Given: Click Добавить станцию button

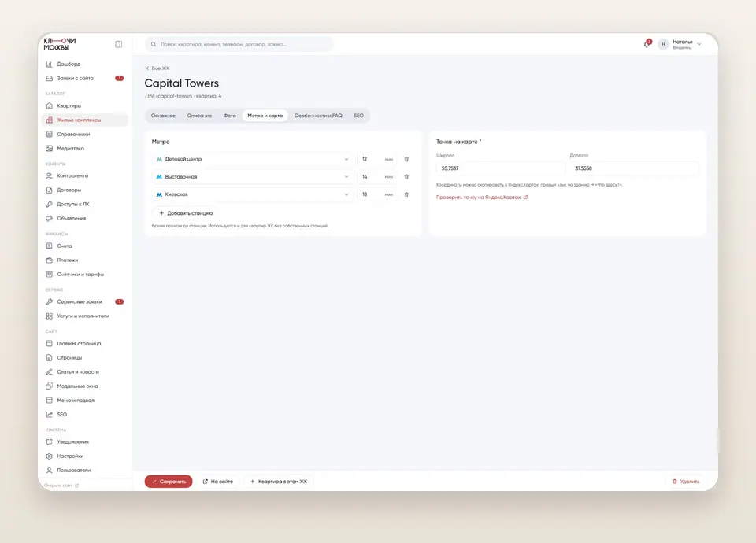Looking at the screenshot, I should click(x=186, y=213).
